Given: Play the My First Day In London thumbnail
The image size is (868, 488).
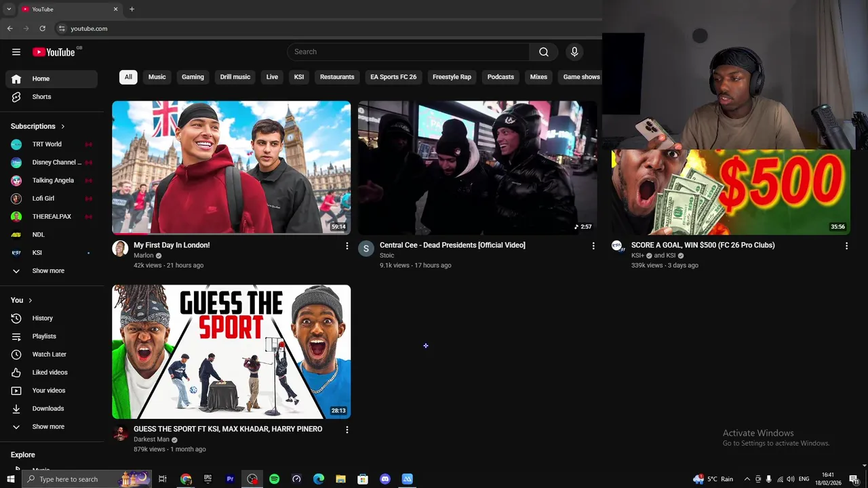Looking at the screenshot, I should coord(231,167).
